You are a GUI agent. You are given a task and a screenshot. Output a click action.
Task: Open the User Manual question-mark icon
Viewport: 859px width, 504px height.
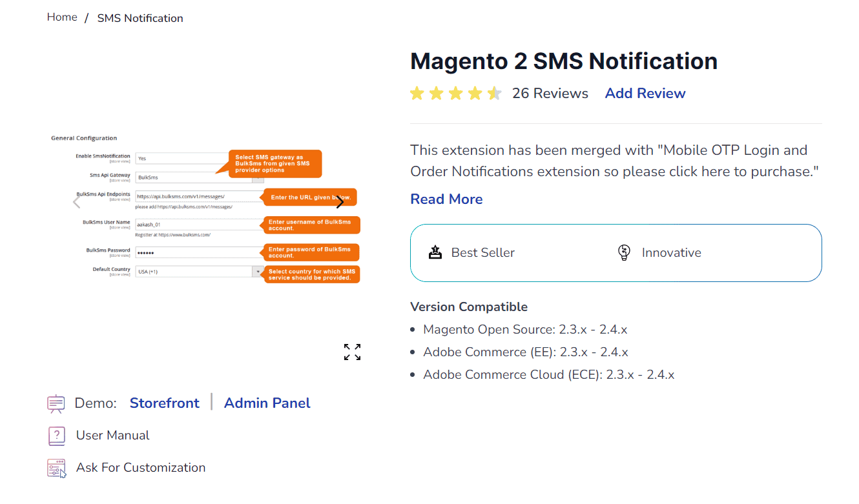point(57,436)
